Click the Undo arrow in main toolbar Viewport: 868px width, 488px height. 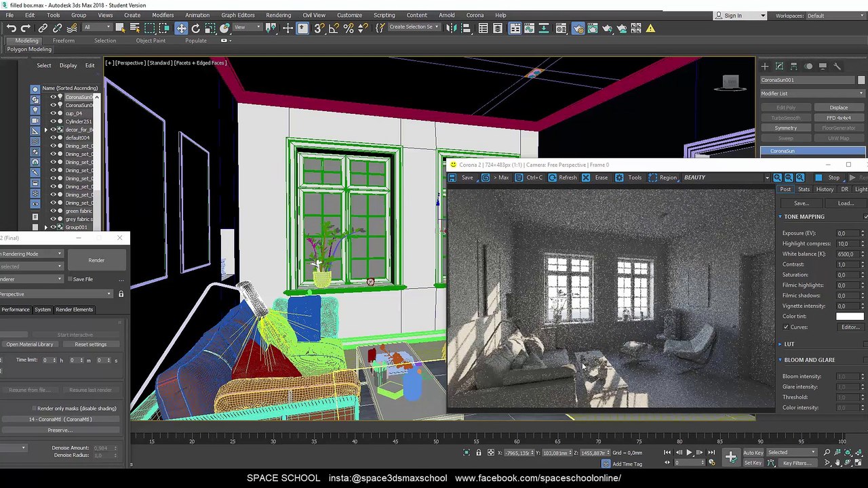pos(12,28)
